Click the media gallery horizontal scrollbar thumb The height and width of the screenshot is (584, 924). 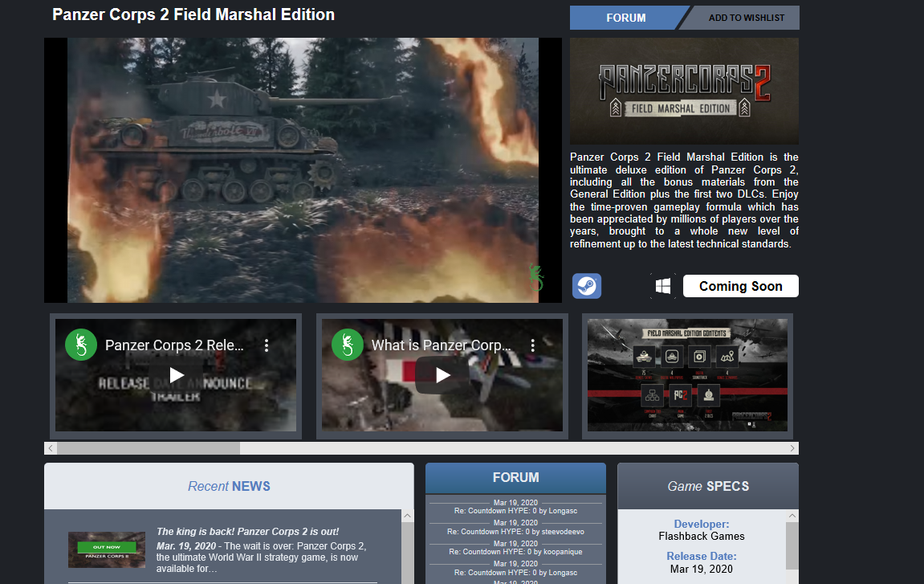(148, 448)
